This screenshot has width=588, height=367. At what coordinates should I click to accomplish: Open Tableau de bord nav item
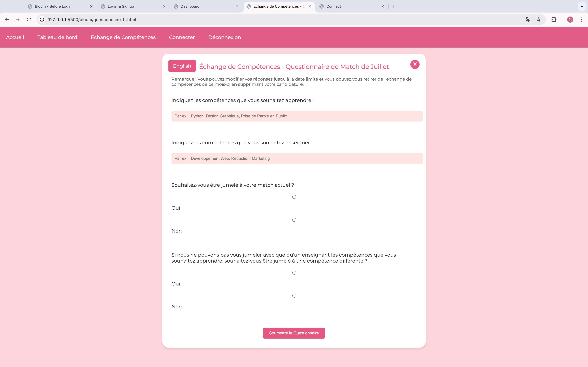[x=57, y=37]
